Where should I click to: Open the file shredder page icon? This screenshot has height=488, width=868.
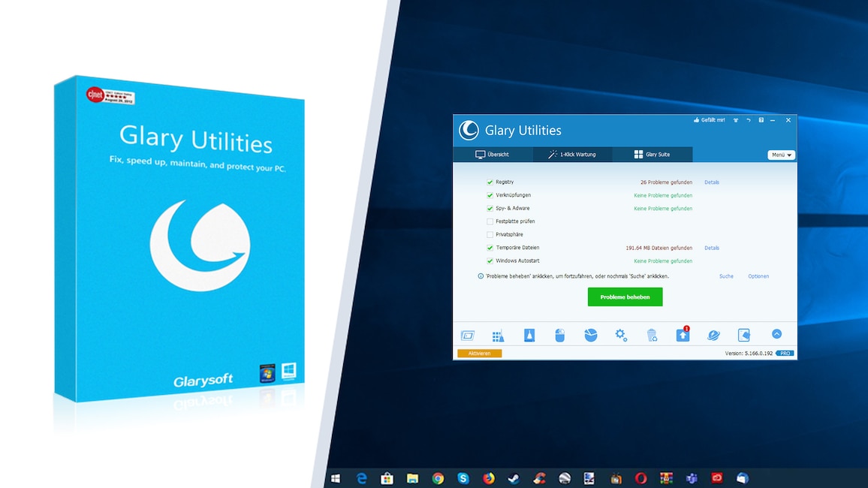743,335
